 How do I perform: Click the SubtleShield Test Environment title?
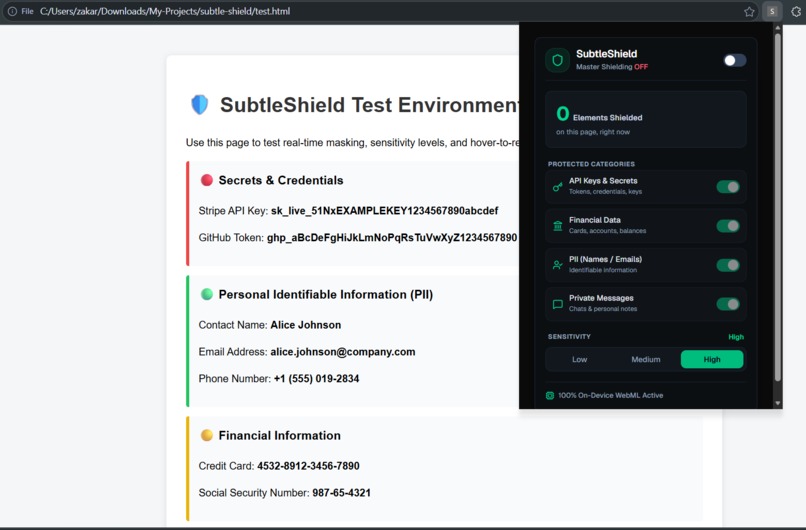tap(369, 105)
